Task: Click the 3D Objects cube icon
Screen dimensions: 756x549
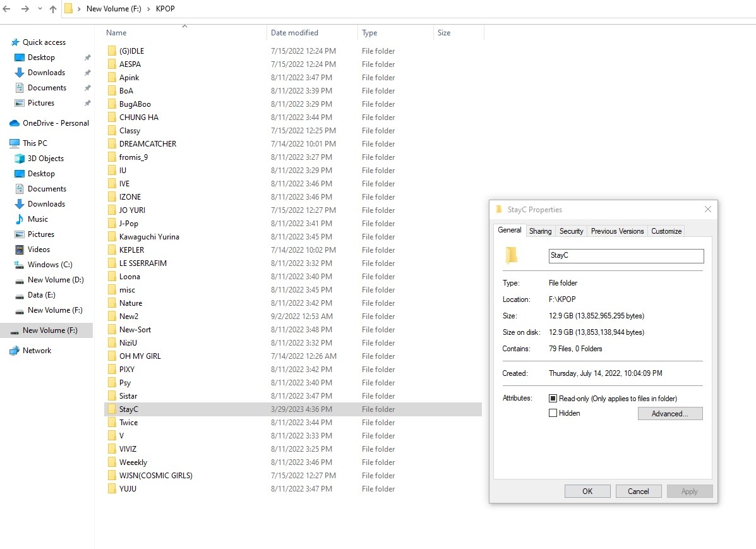Action: pyautogui.click(x=20, y=159)
